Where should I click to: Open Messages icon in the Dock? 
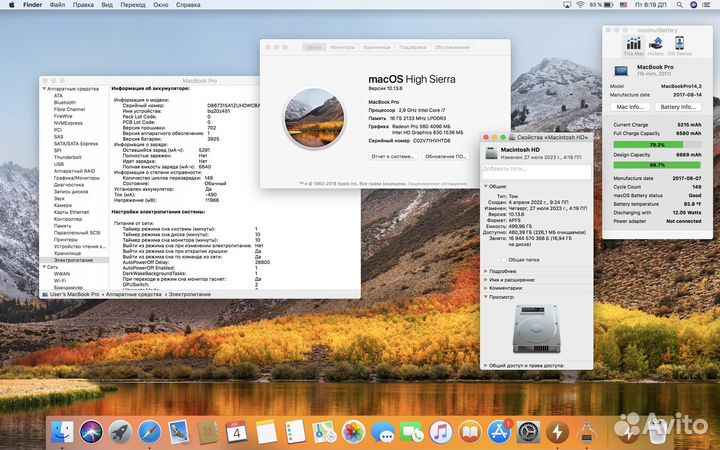(x=382, y=432)
